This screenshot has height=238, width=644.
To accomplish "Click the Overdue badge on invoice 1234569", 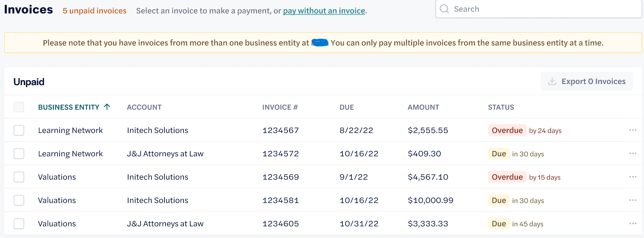I will click(507, 177).
